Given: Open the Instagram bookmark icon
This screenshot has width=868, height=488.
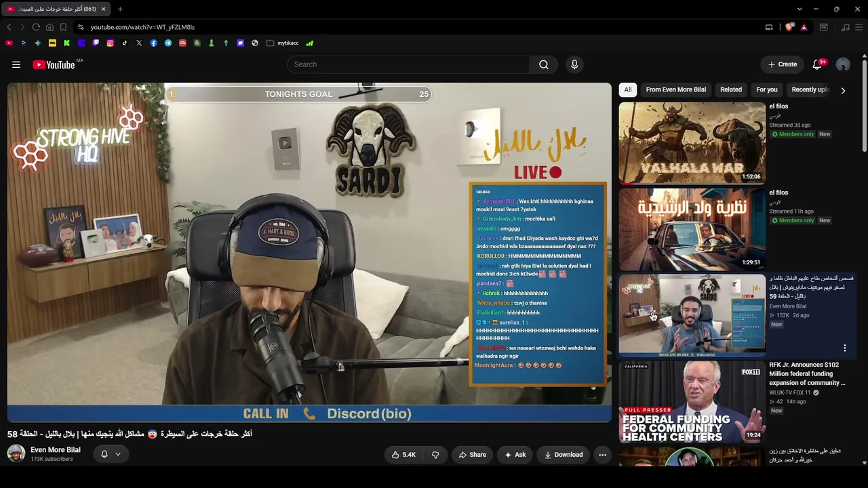Looking at the screenshot, I should point(110,43).
